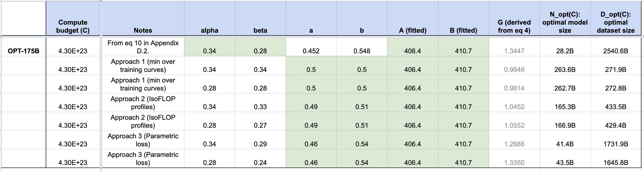Click the D_opt(C) optimal dataset size header
644x171 pixels.
tap(616, 18)
